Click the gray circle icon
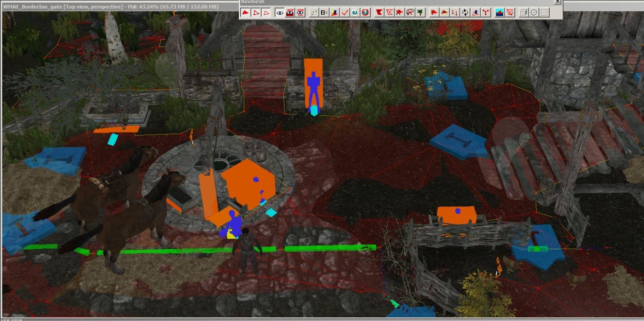The width and height of the screenshot is (644, 321). click(x=534, y=13)
